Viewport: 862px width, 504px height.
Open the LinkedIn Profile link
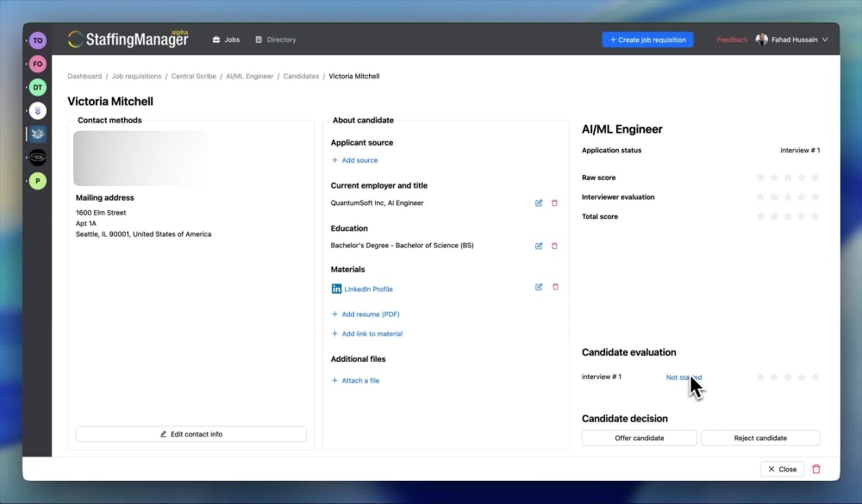point(368,289)
